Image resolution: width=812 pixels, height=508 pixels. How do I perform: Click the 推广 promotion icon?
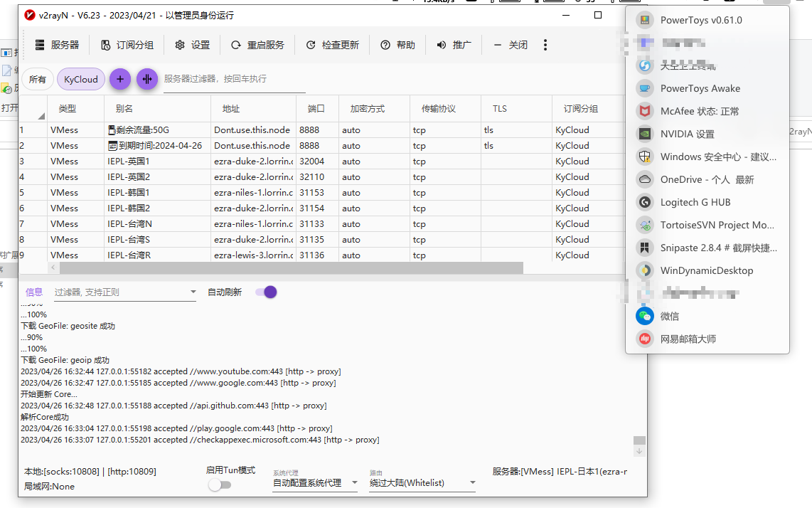[x=454, y=44]
